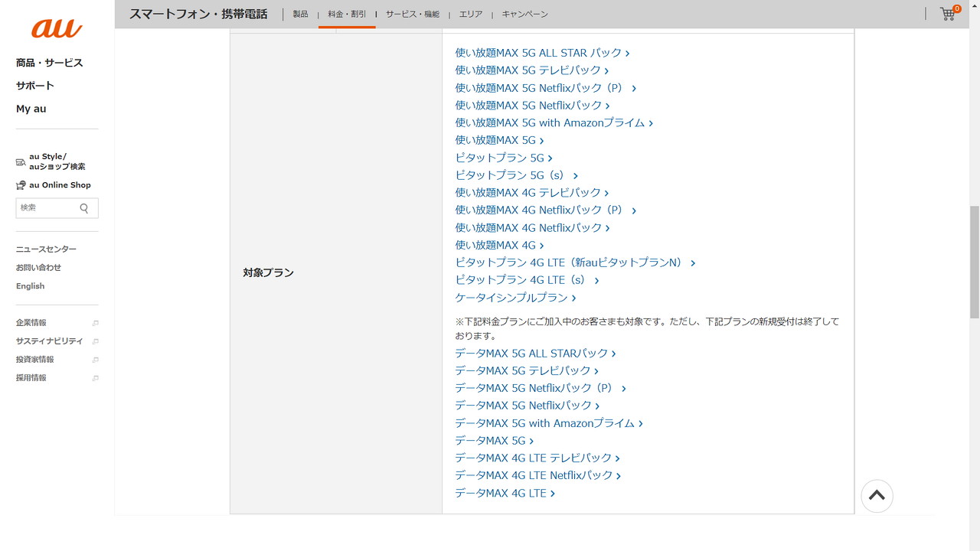Click external link icon beside サステナビリティ
This screenshot has height=551, width=980.
95,341
